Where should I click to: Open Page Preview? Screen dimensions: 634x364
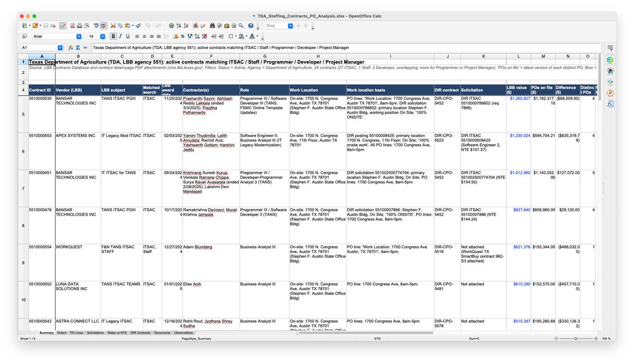pos(86,25)
